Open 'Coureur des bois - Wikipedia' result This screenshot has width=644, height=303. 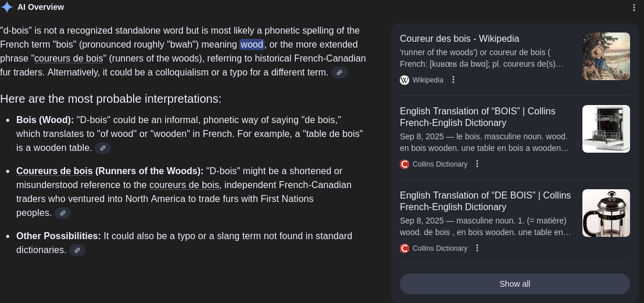pos(459,38)
